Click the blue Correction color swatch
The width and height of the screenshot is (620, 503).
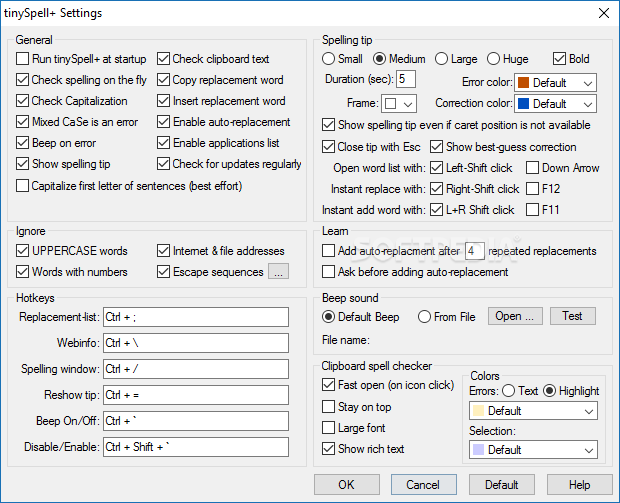[x=524, y=104]
